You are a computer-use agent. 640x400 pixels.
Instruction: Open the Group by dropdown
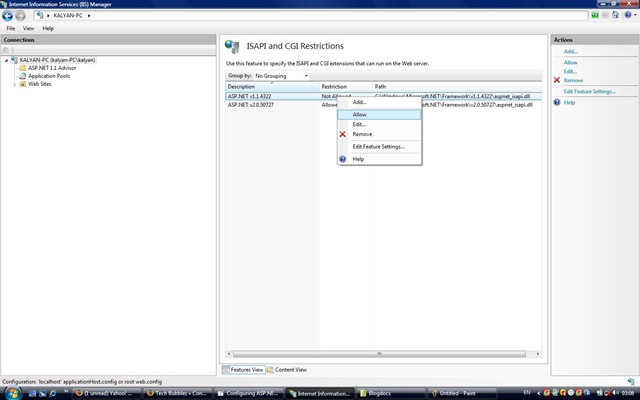(281, 75)
